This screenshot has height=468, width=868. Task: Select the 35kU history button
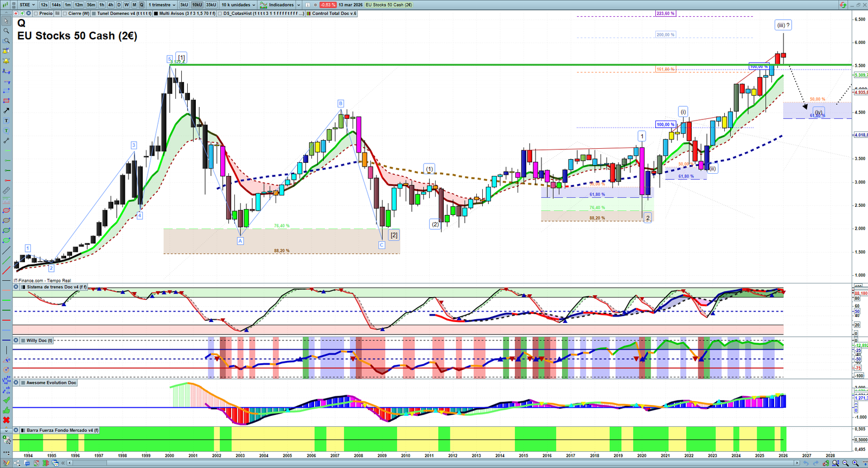point(211,5)
